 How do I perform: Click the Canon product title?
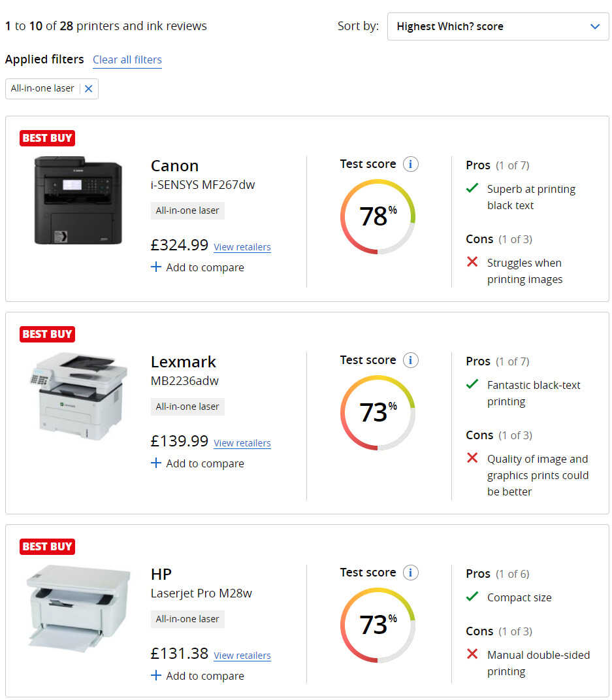tap(174, 166)
